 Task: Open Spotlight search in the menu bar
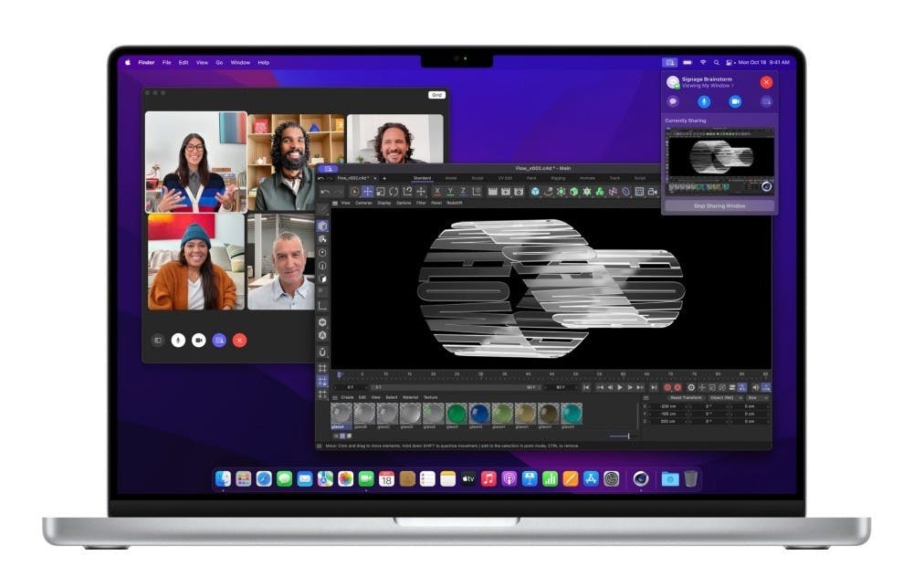pos(716,62)
